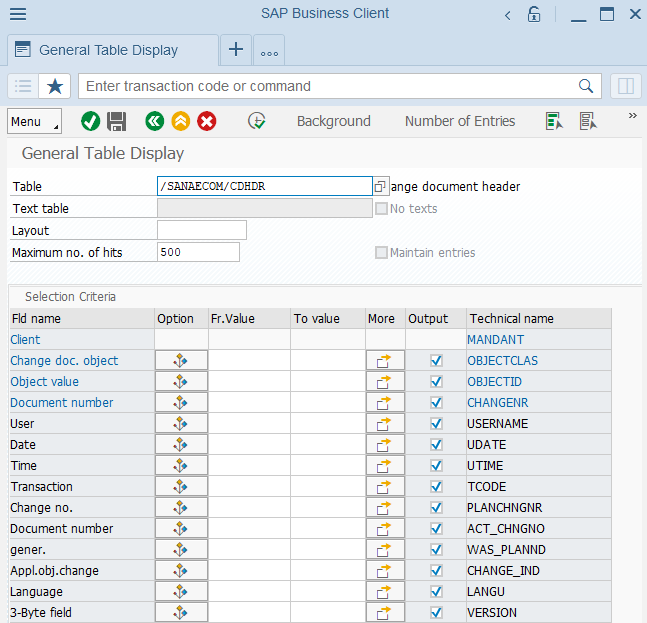Click the green Back arrow icon
The image size is (647, 623).
155,121
